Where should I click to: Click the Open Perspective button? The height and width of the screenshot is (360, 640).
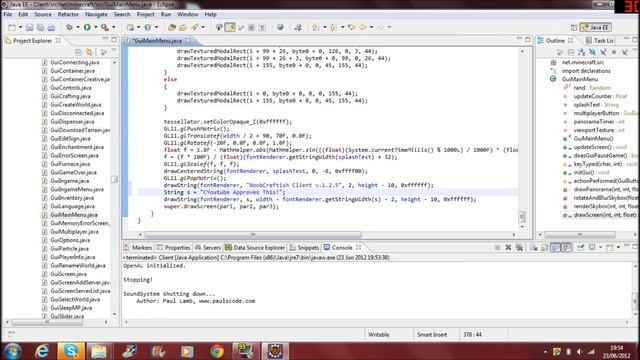(x=573, y=27)
